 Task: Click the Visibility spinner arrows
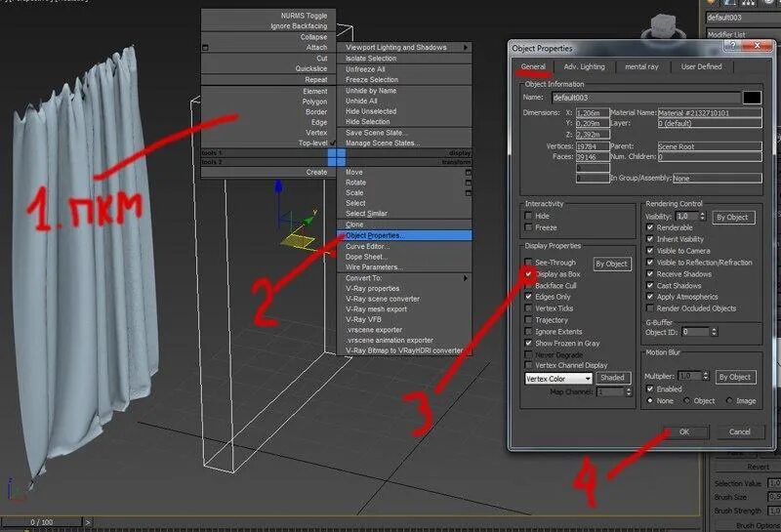click(x=702, y=216)
